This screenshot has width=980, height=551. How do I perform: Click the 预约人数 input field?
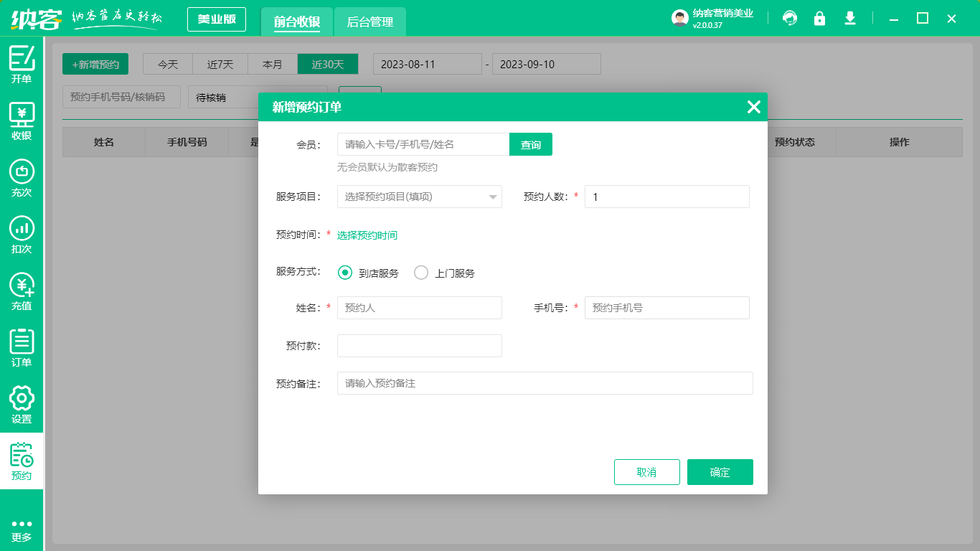point(666,197)
